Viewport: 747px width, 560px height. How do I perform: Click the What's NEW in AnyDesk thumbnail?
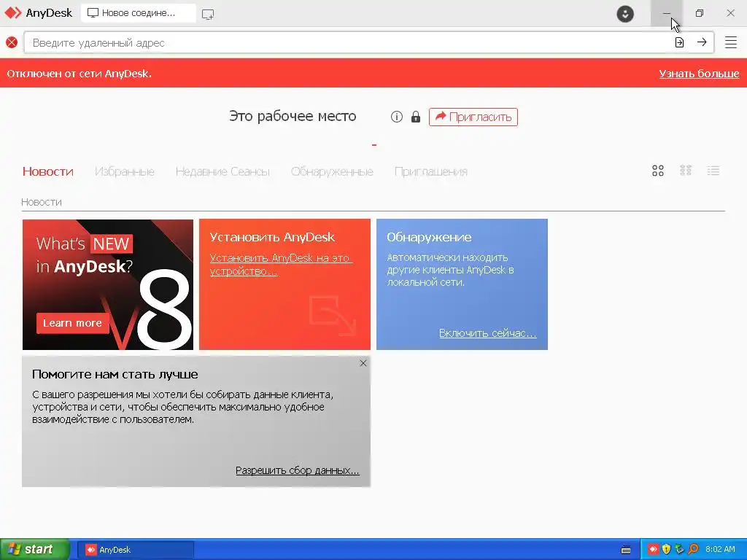[108, 284]
